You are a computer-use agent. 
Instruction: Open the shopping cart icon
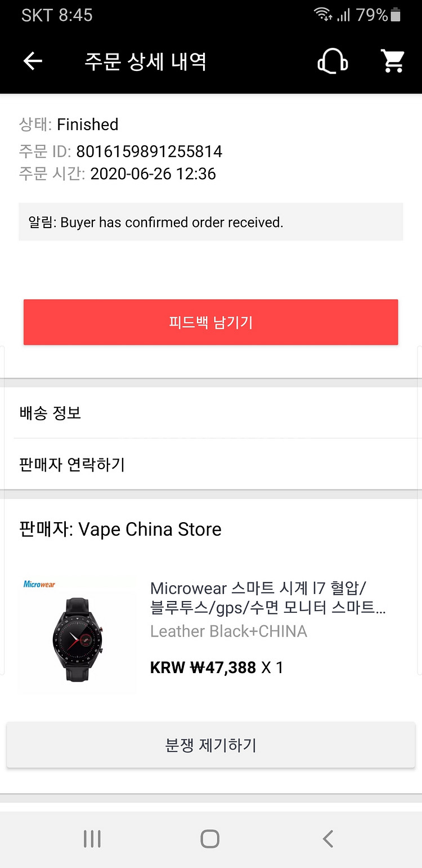pos(393,61)
